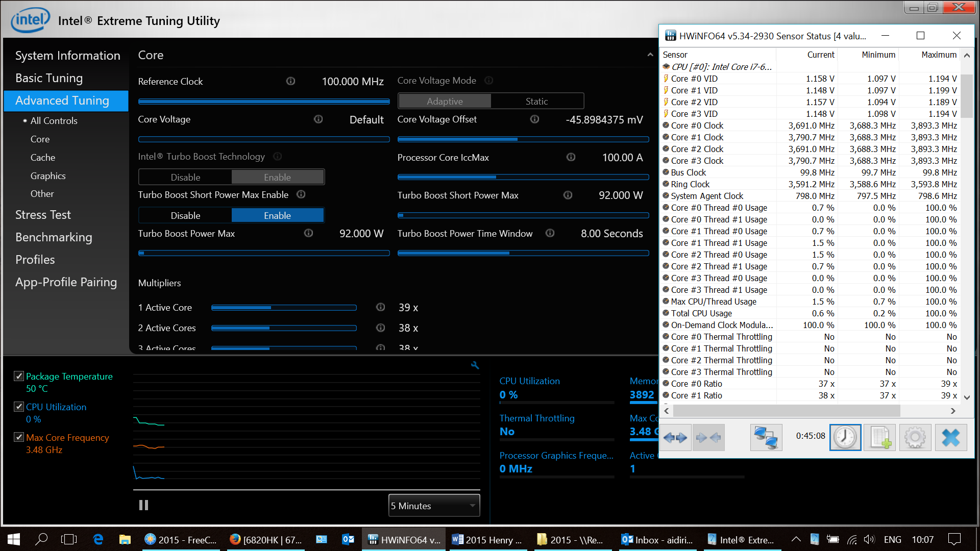Click the Processor Core IccMax info icon
The image size is (980, 551).
click(x=571, y=157)
